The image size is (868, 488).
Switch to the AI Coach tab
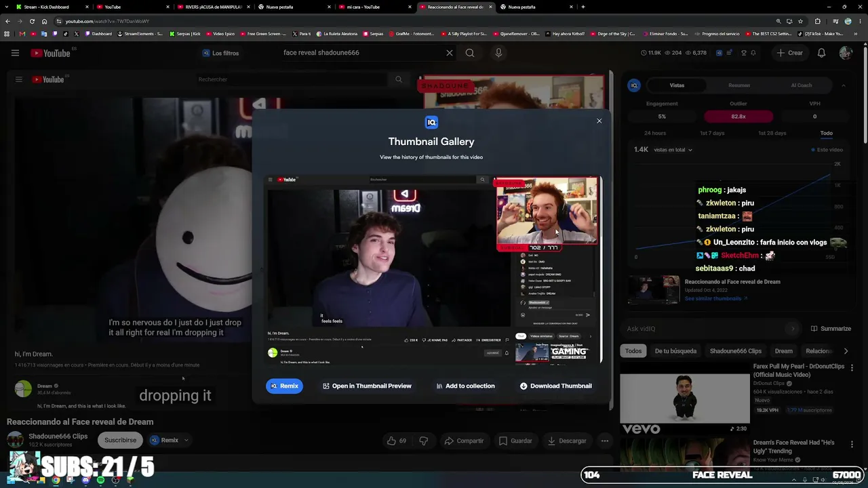pos(801,85)
